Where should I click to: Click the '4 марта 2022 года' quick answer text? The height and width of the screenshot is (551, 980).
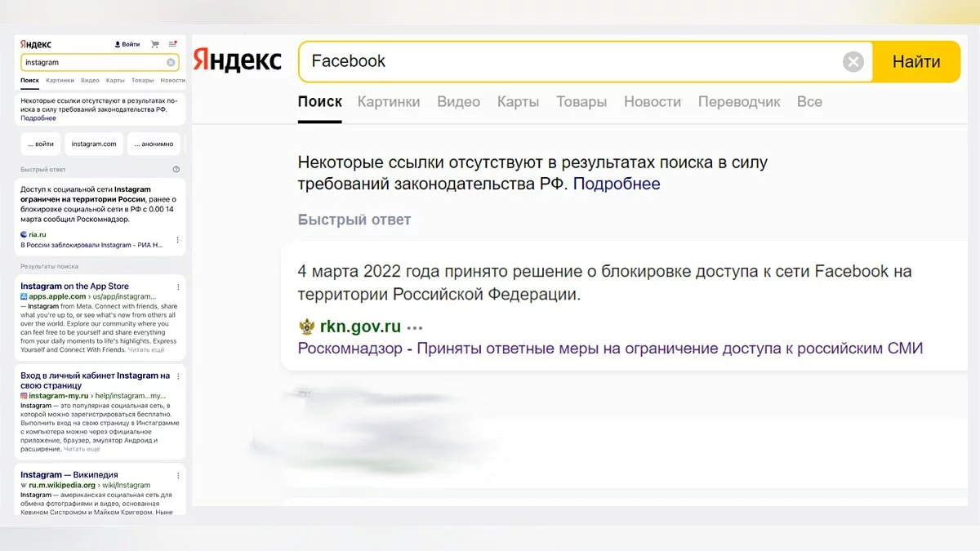604,282
